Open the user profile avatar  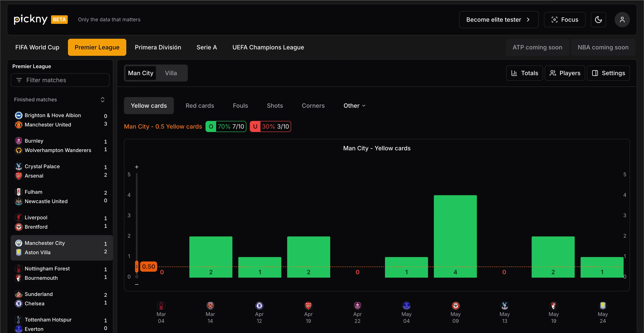[622, 20]
